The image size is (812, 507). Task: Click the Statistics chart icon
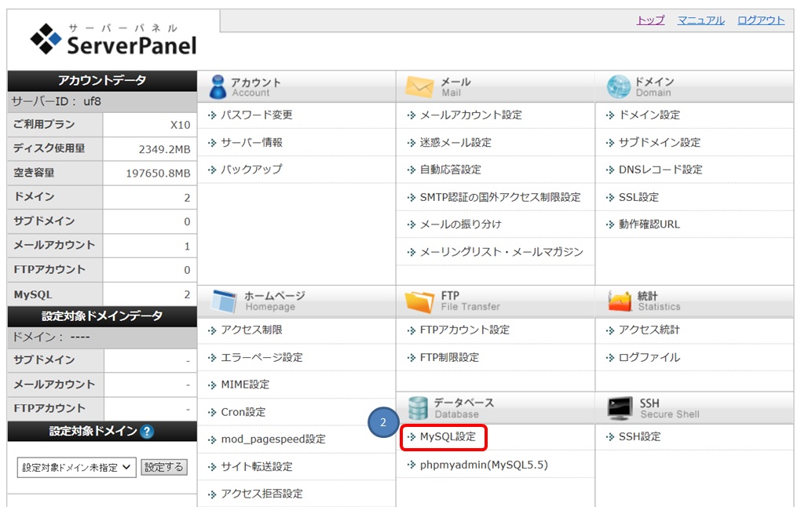pos(620,300)
